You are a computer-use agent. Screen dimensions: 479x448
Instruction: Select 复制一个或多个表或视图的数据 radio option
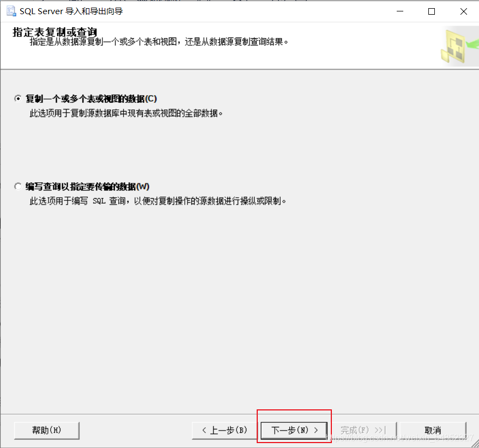pyautogui.click(x=18, y=99)
